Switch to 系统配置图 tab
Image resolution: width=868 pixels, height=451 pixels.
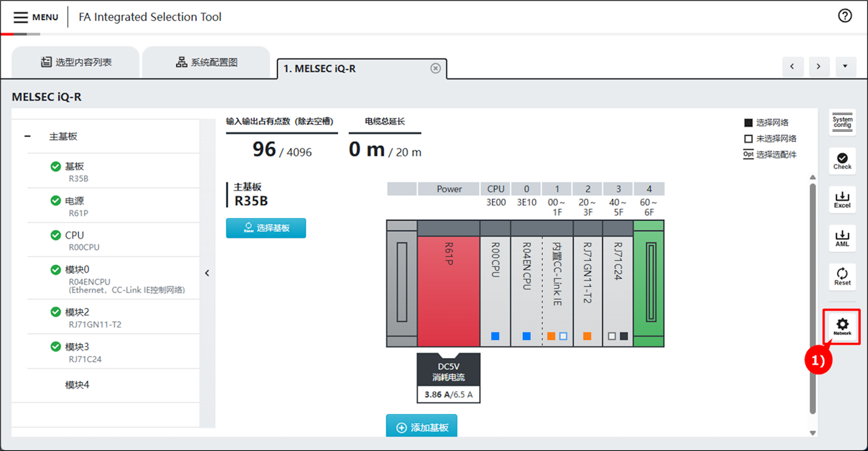tap(206, 62)
